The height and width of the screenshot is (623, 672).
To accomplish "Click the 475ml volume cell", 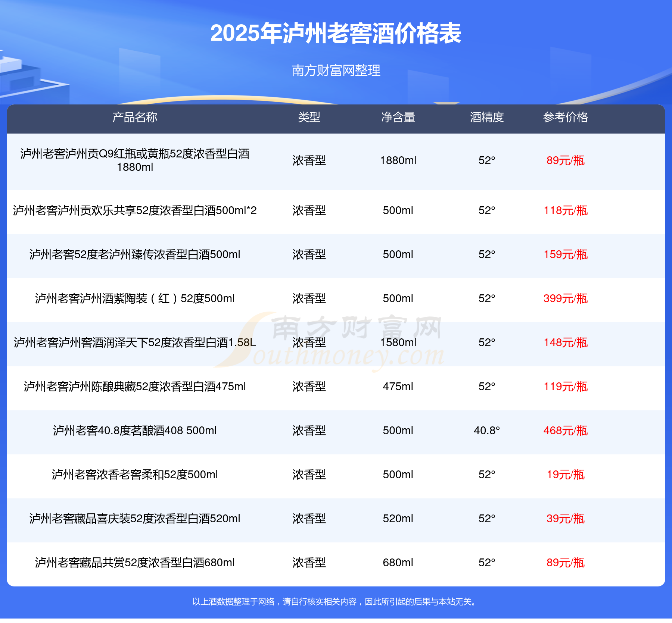I will pyautogui.click(x=398, y=386).
